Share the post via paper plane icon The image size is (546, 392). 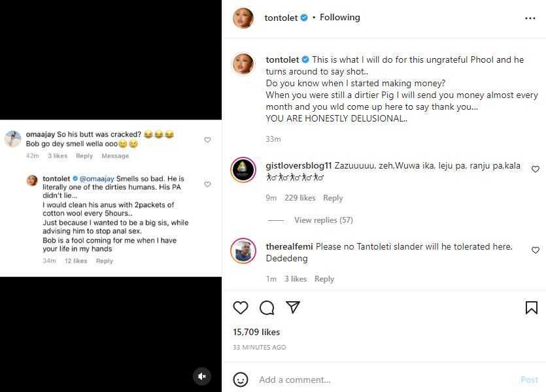click(293, 308)
